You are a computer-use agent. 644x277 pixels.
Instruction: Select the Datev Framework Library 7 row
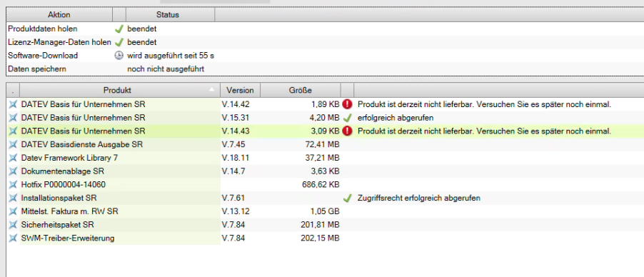coord(324,158)
